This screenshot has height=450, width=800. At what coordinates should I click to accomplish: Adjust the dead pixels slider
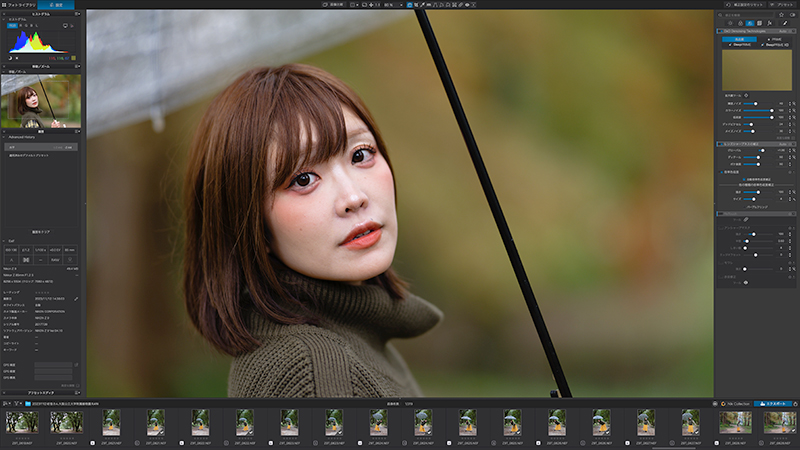point(758,124)
